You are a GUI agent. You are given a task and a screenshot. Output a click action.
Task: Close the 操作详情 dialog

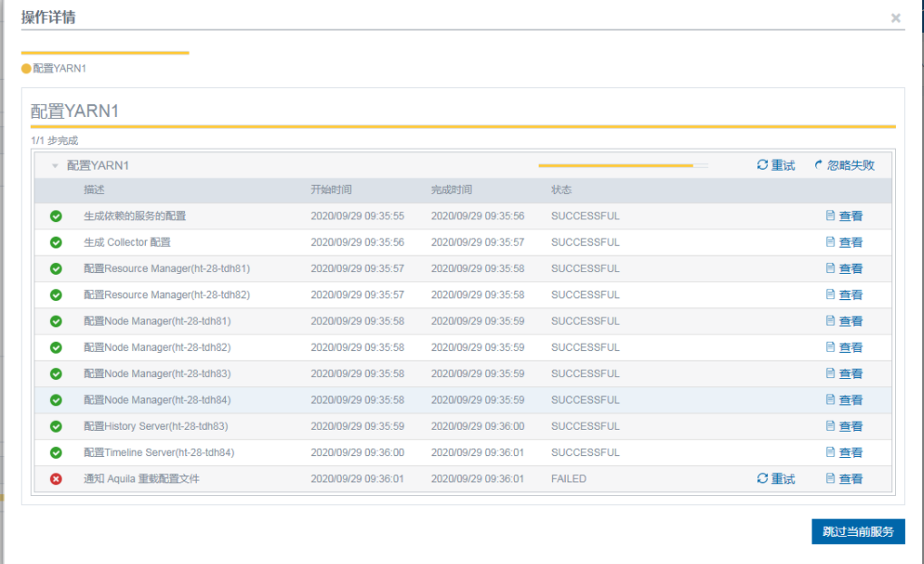pyautogui.click(x=896, y=18)
